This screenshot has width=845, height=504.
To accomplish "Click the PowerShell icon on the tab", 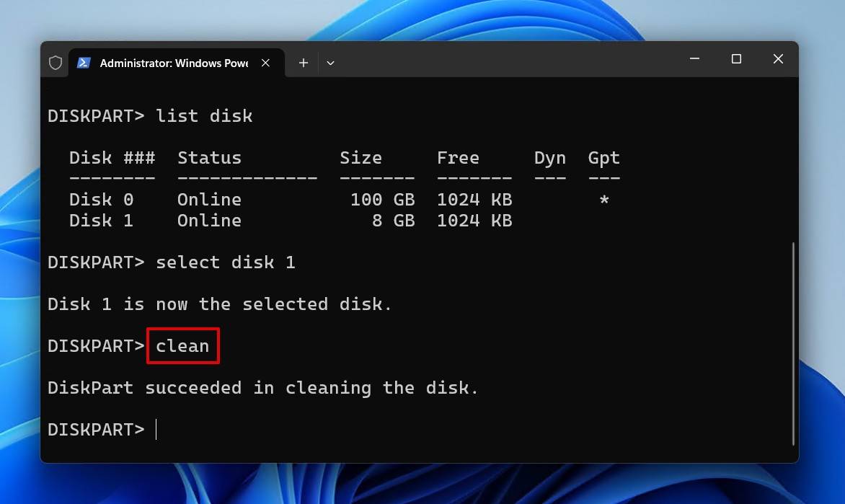I will [x=85, y=63].
